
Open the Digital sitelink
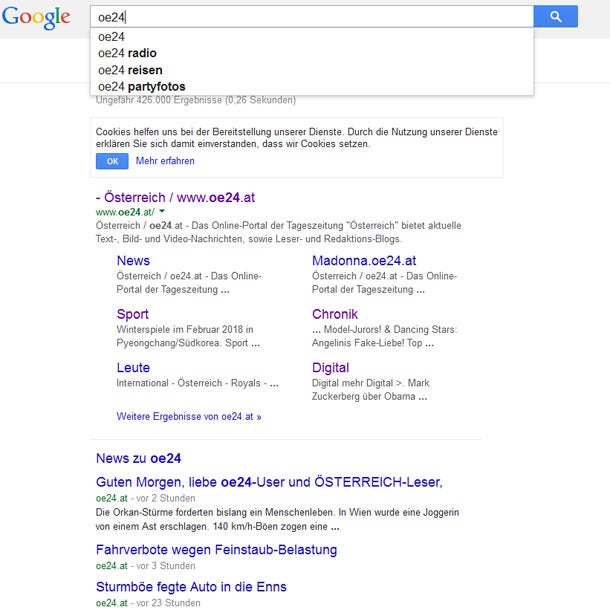click(x=331, y=367)
